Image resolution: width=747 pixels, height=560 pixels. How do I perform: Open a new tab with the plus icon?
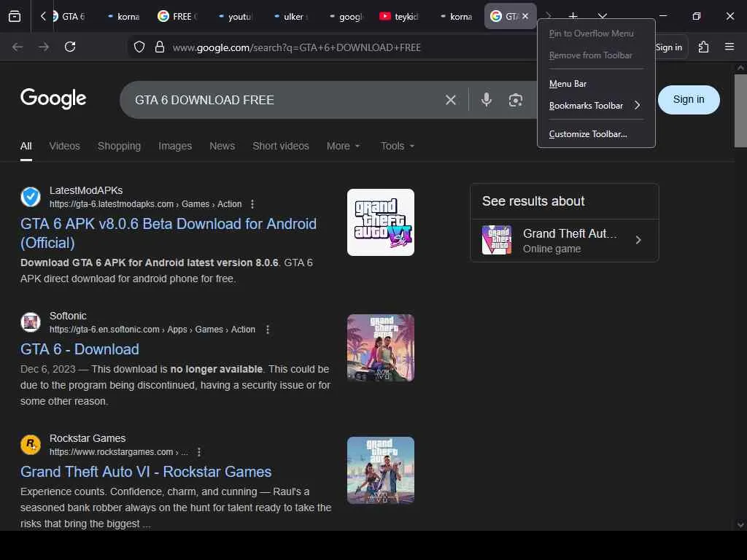click(573, 16)
